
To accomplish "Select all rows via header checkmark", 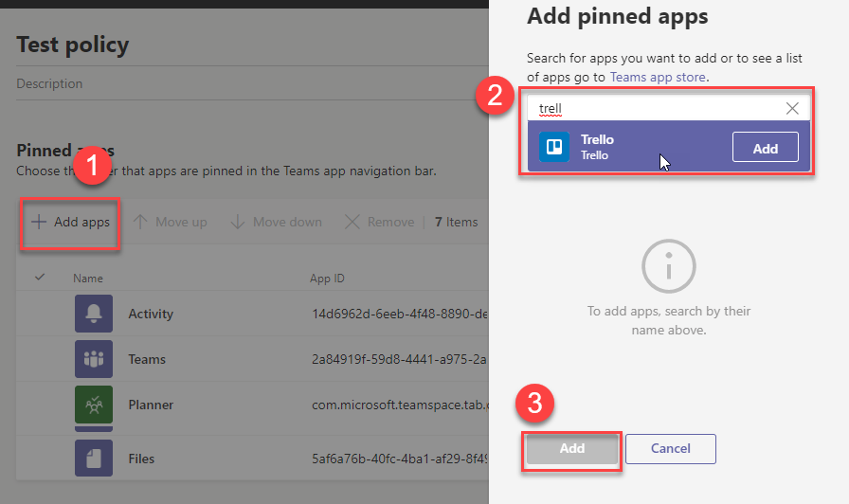I will [40, 278].
